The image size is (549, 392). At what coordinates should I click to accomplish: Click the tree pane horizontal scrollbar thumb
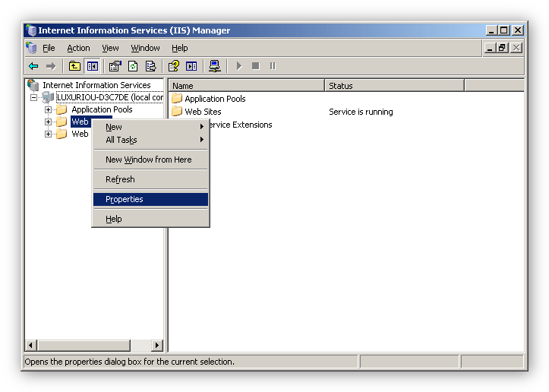pos(84,346)
